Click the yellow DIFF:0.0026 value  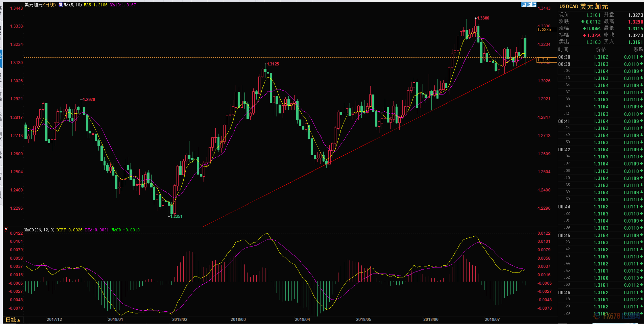pos(69,230)
